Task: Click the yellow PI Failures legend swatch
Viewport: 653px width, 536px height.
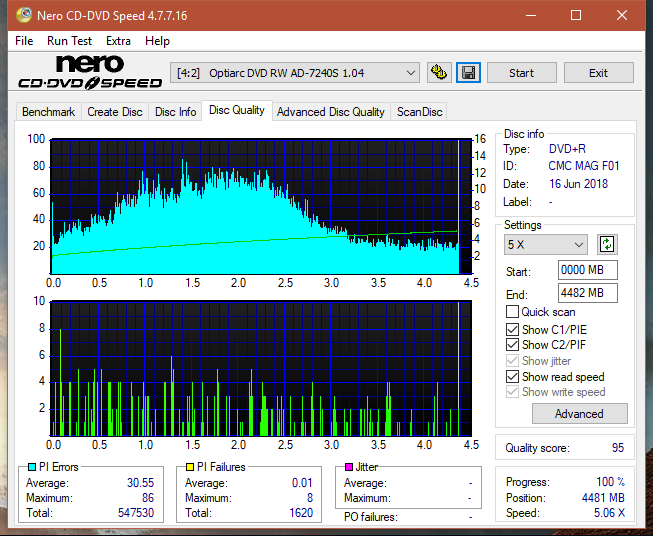Action: pyautogui.click(x=189, y=467)
